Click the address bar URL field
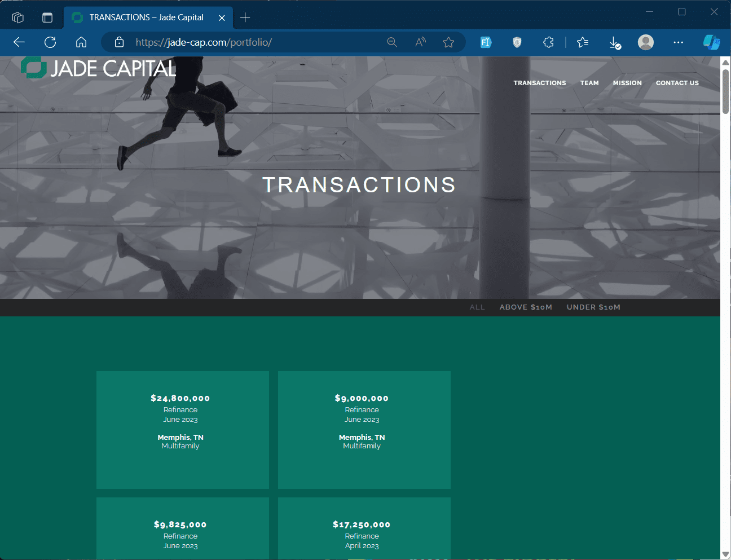Image resolution: width=731 pixels, height=560 pixels. click(x=257, y=42)
